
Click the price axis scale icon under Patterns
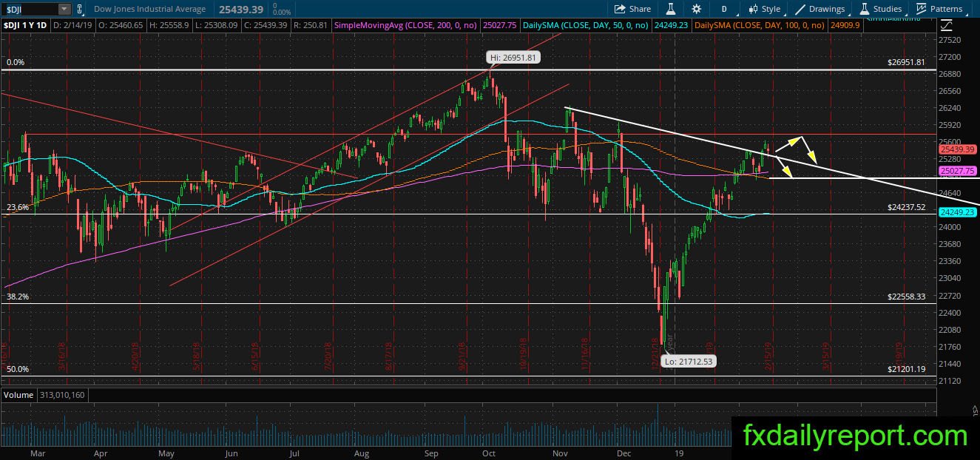[x=946, y=24]
